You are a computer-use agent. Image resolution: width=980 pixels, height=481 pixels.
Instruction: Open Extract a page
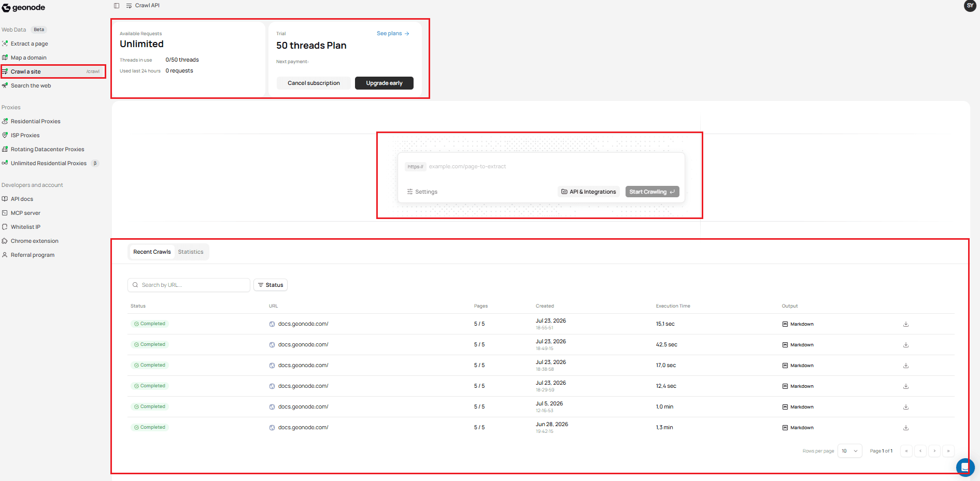[x=29, y=43]
